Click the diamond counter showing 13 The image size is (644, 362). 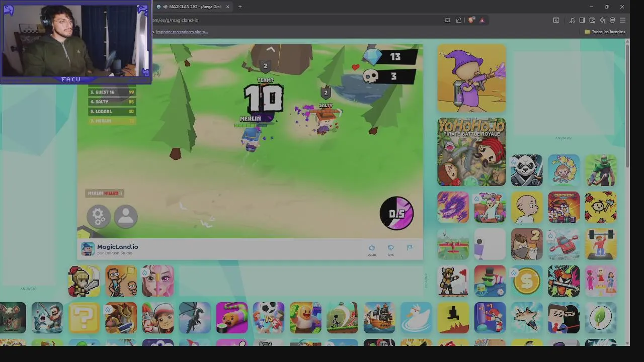(390, 57)
